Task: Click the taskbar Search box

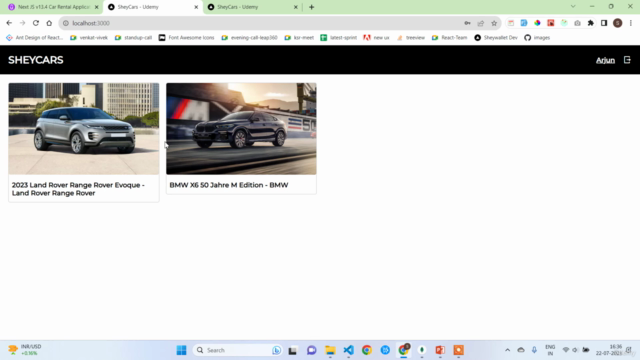Action: tap(238, 350)
